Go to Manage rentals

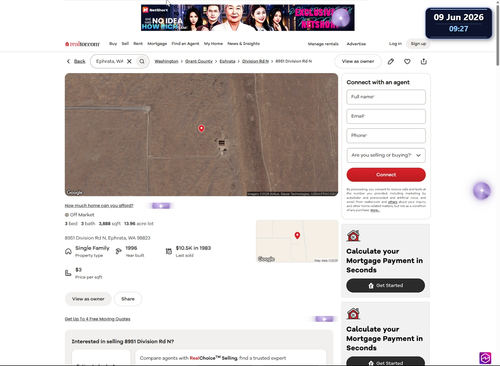coord(323,44)
